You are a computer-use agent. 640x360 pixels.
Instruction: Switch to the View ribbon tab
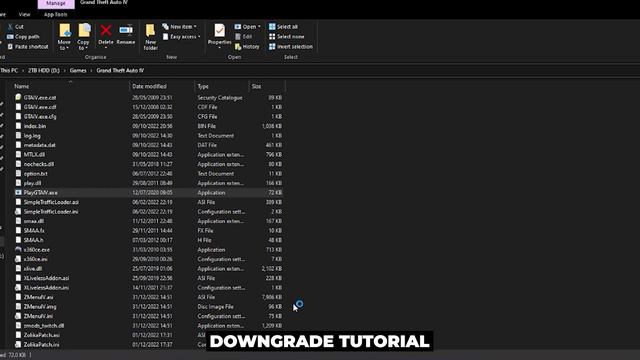(24, 14)
